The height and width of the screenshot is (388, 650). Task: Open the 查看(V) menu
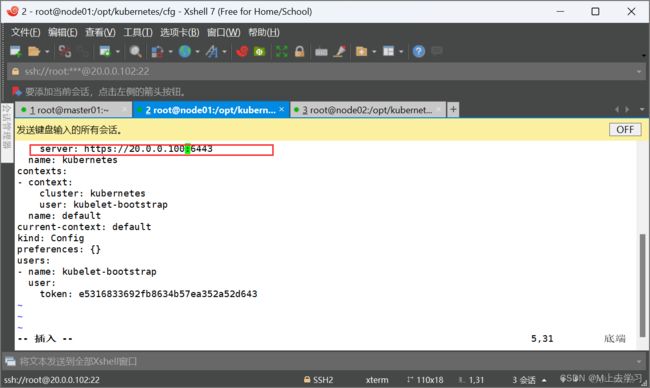100,32
